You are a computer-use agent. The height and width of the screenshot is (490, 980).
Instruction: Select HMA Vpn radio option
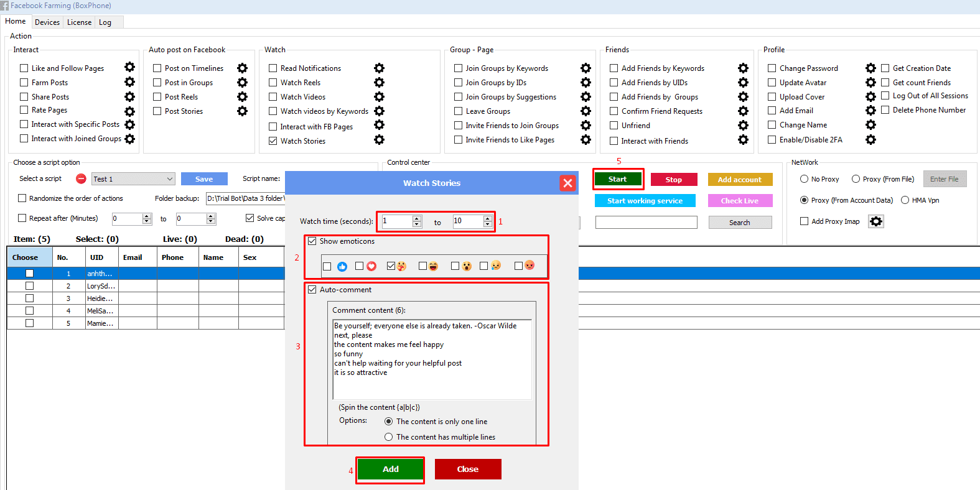(x=905, y=200)
